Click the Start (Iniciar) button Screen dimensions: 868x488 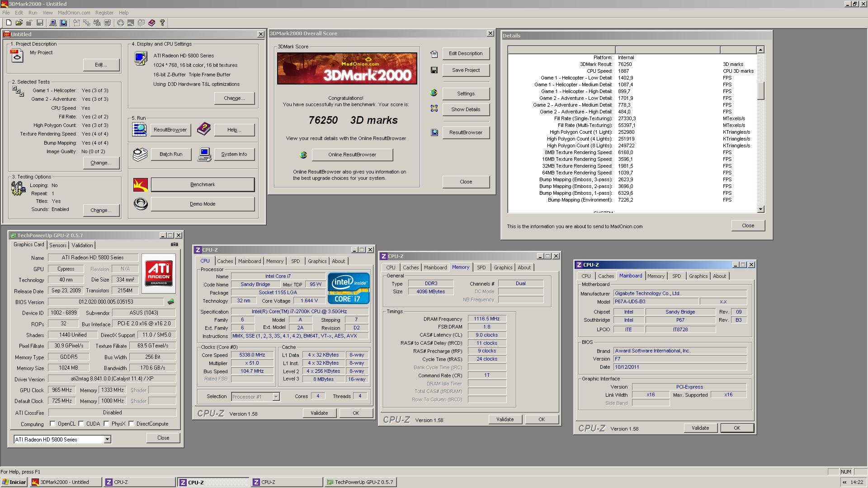tap(14, 482)
